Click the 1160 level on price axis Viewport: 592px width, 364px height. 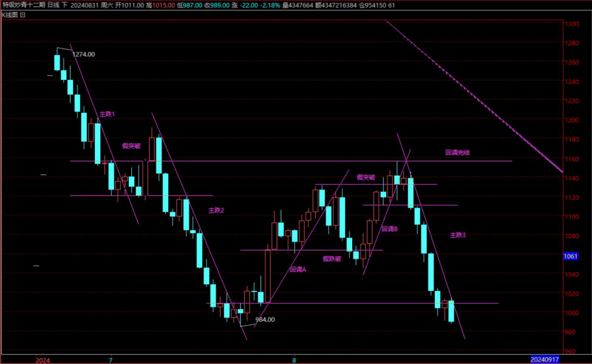point(572,159)
